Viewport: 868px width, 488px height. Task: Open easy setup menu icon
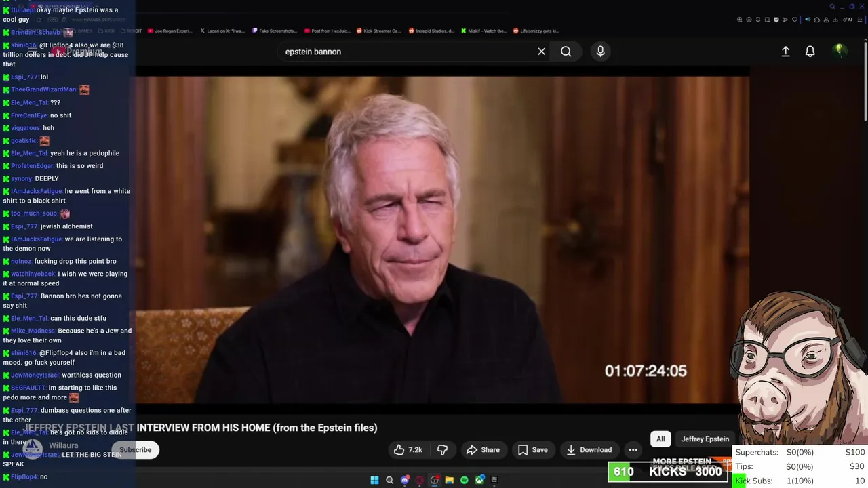(x=860, y=20)
